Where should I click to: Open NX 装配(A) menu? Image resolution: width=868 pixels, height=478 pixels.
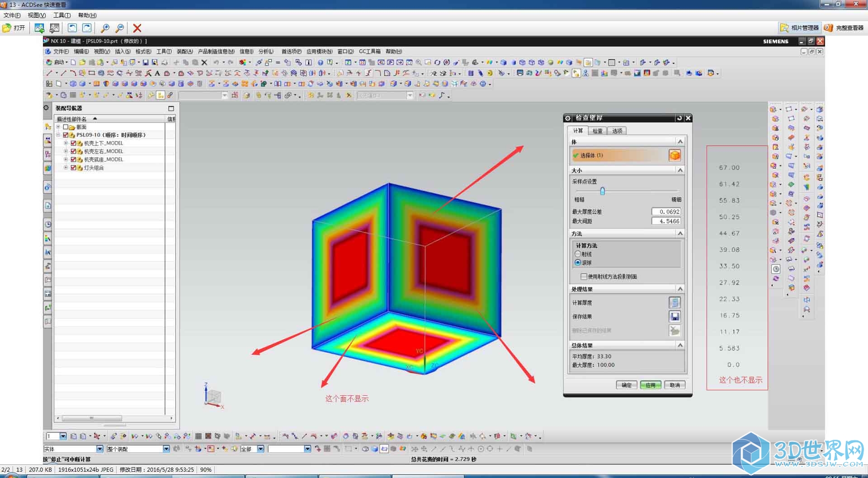coord(184,52)
